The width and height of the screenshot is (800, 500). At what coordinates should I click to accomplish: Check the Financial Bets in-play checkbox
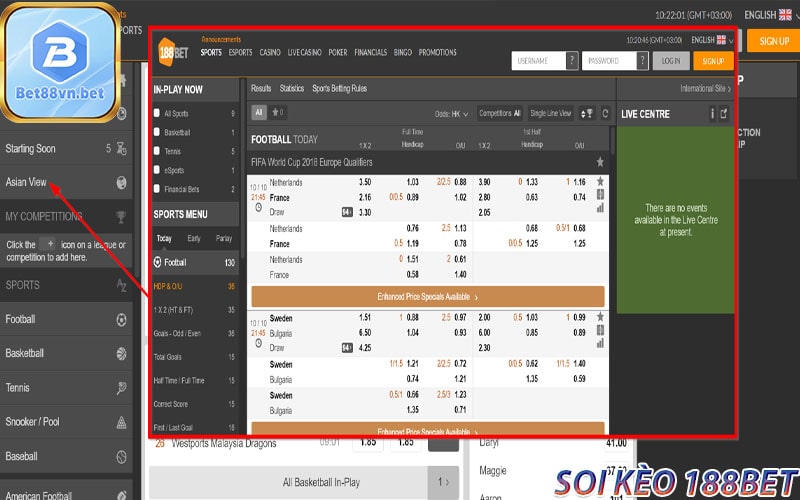[x=157, y=189]
